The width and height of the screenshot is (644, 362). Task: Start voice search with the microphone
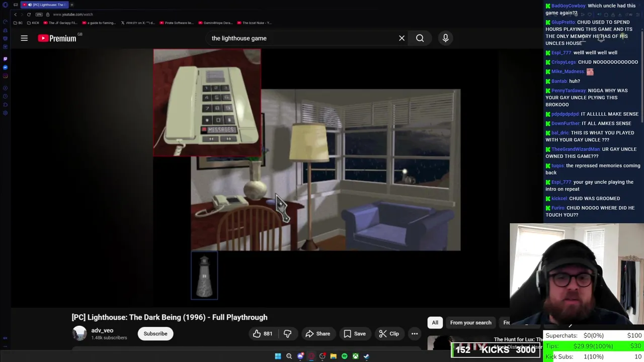[x=445, y=38]
